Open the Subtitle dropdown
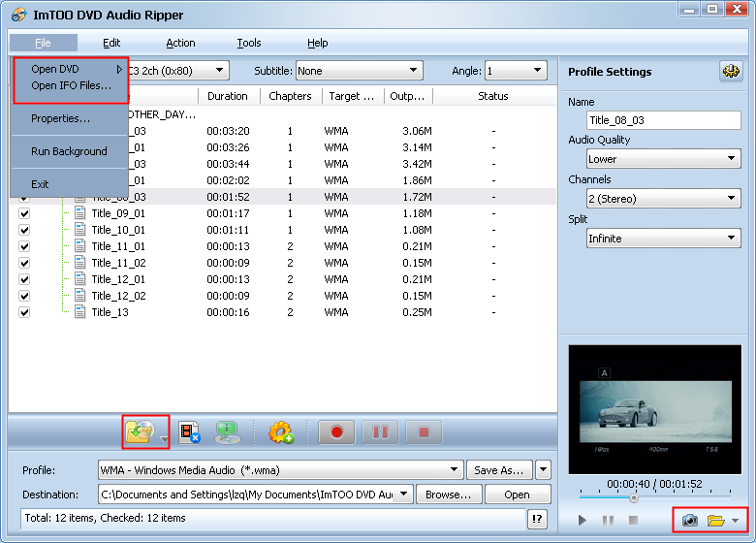The width and height of the screenshot is (756, 543). pos(360,71)
